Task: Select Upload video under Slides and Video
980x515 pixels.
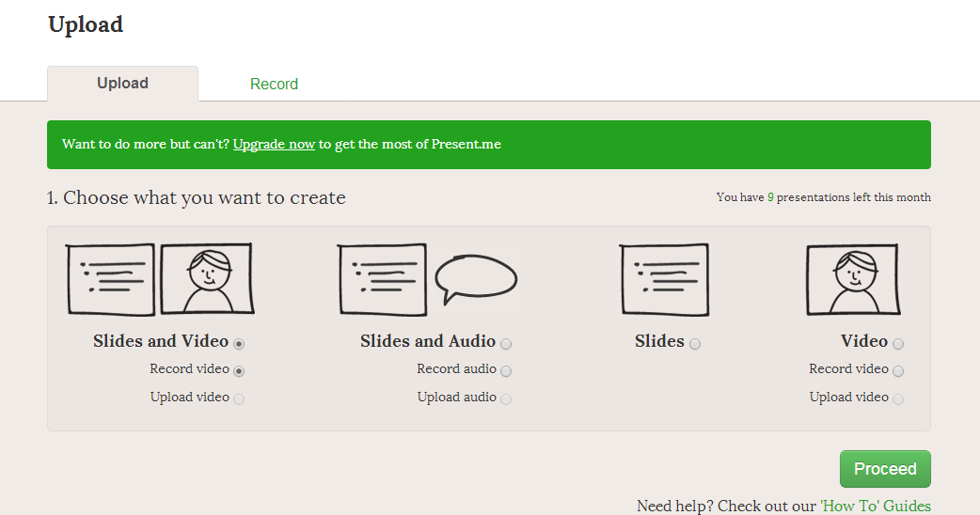Action: tap(239, 398)
